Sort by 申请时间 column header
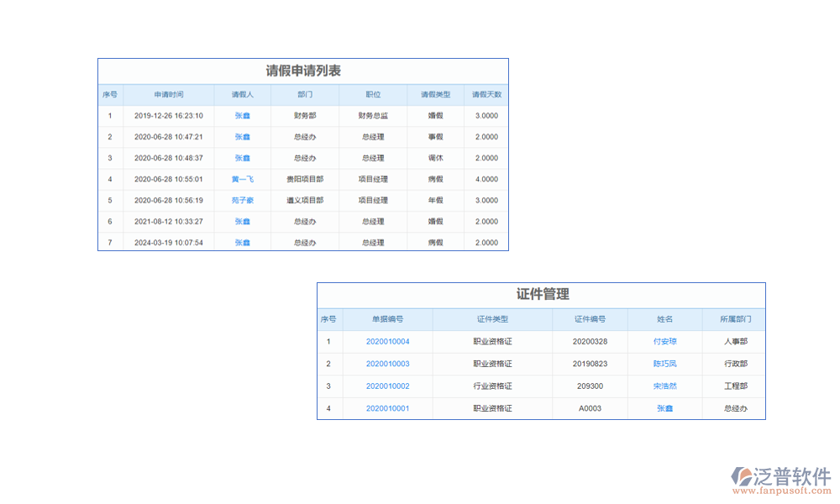840x504 pixels. coord(168,95)
